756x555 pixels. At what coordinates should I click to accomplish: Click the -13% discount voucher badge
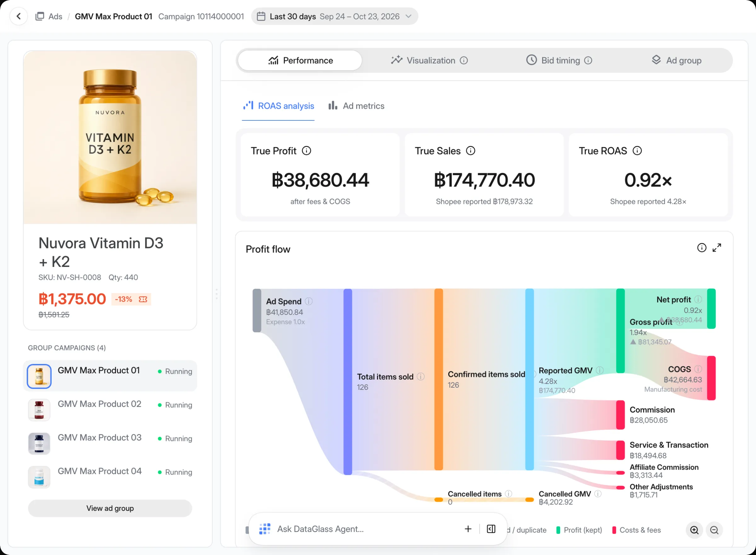tap(131, 299)
